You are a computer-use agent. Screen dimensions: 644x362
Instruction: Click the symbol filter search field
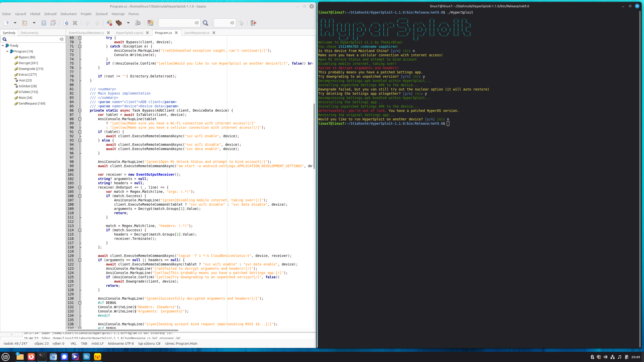[x=33, y=39]
